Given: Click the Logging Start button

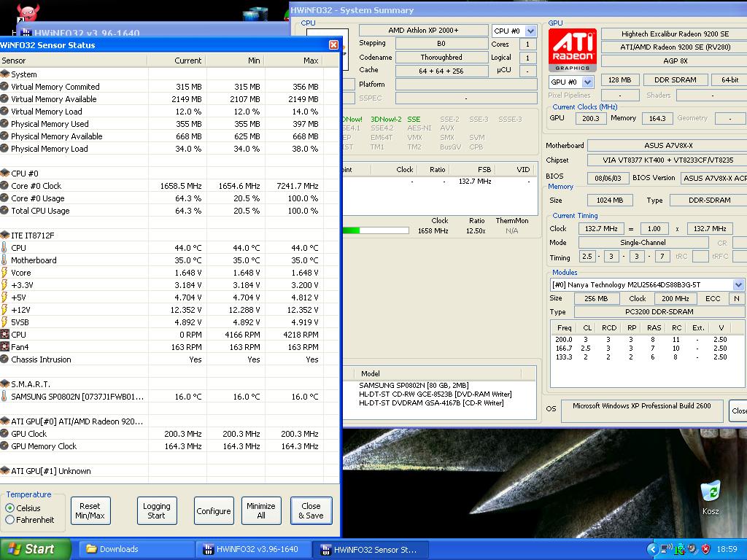Looking at the screenshot, I should 157,510.
